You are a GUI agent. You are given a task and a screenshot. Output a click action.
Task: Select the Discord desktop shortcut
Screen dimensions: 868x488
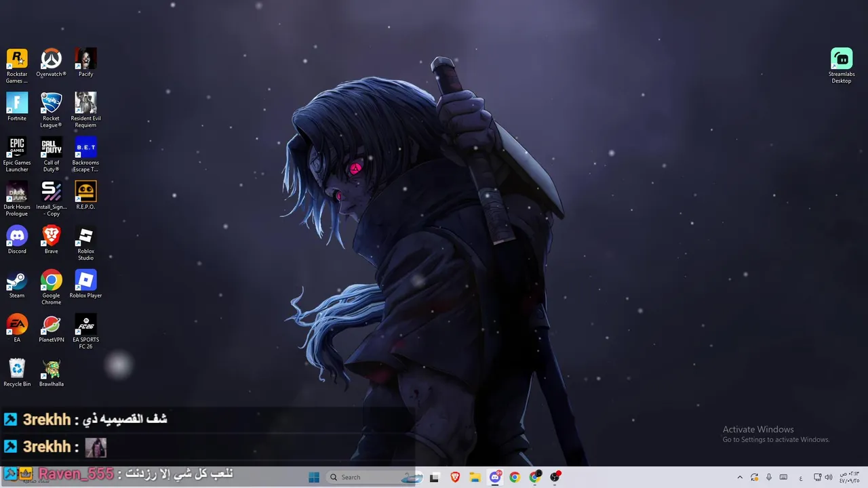[x=17, y=240]
